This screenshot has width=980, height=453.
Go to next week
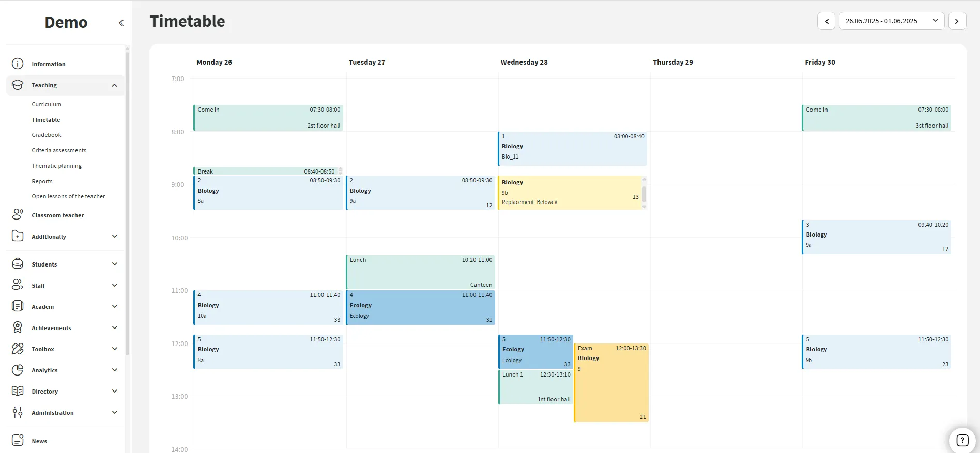coord(957,21)
